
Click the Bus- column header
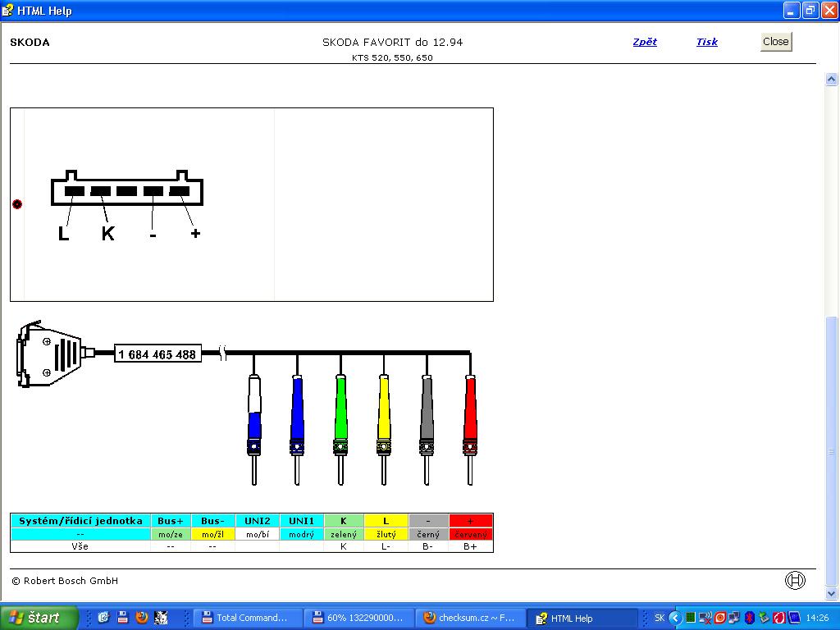pyautogui.click(x=212, y=521)
